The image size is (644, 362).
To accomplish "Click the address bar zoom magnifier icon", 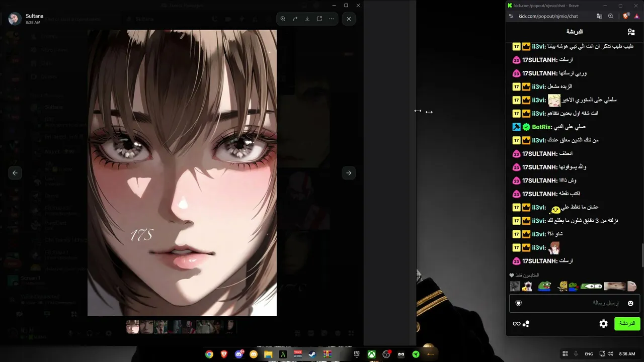I will point(611,16).
